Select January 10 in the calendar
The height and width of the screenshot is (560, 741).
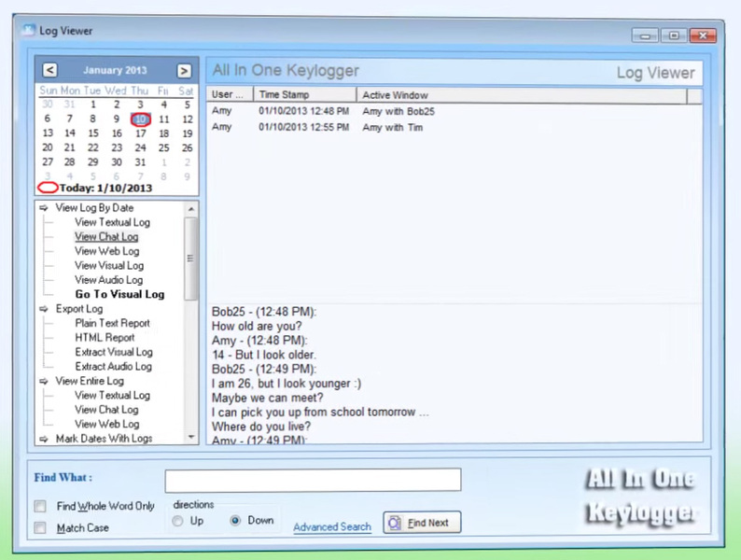click(140, 119)
